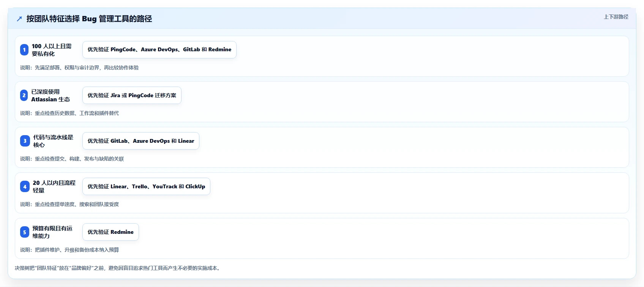Click the note 先满足部署、权限与审计边界
The image size is (644, 287).
point(79,68)
